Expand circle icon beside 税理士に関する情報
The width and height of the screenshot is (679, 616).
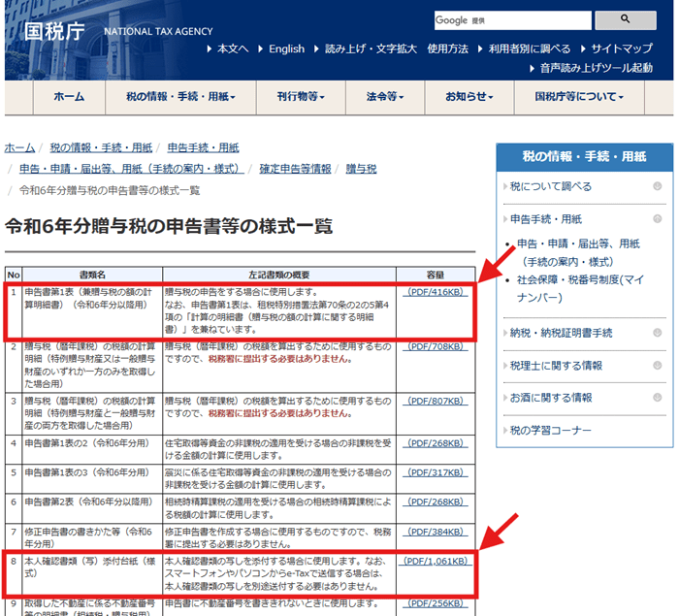pos(658,366)
